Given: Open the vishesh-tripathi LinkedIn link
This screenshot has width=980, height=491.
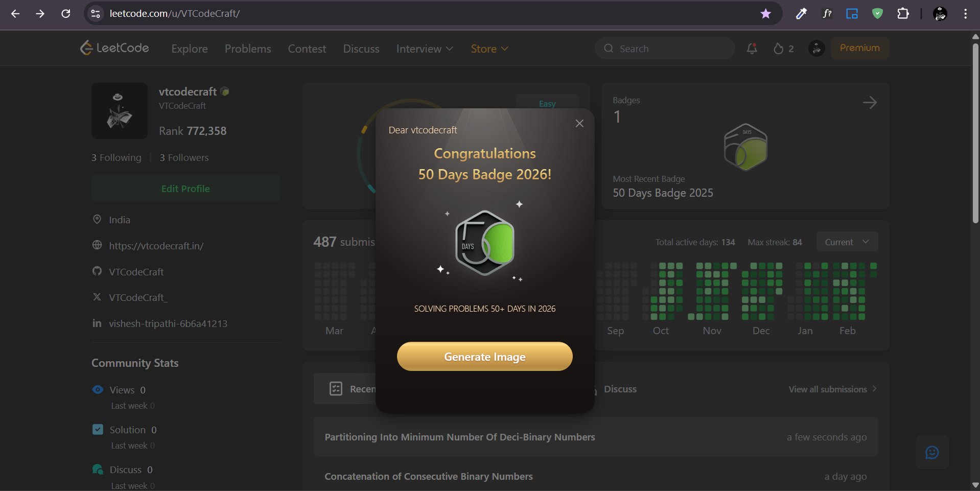Looking at the screenshot, I should tap(168, 323).
